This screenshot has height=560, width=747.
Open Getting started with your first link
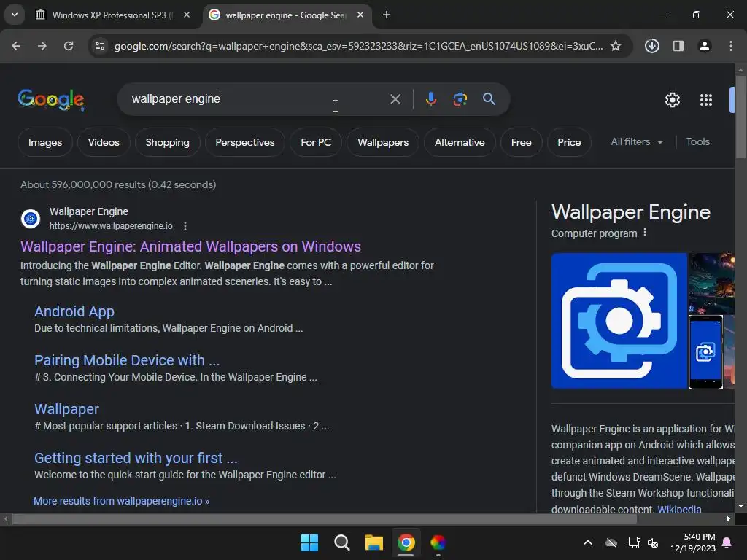[x=136, y=458]
